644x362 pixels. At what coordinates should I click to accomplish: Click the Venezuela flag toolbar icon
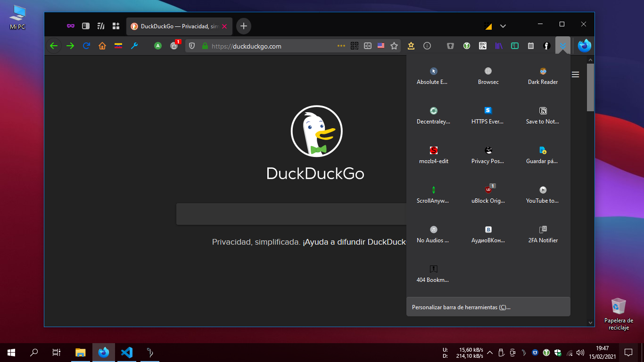[x=118, y=46]
